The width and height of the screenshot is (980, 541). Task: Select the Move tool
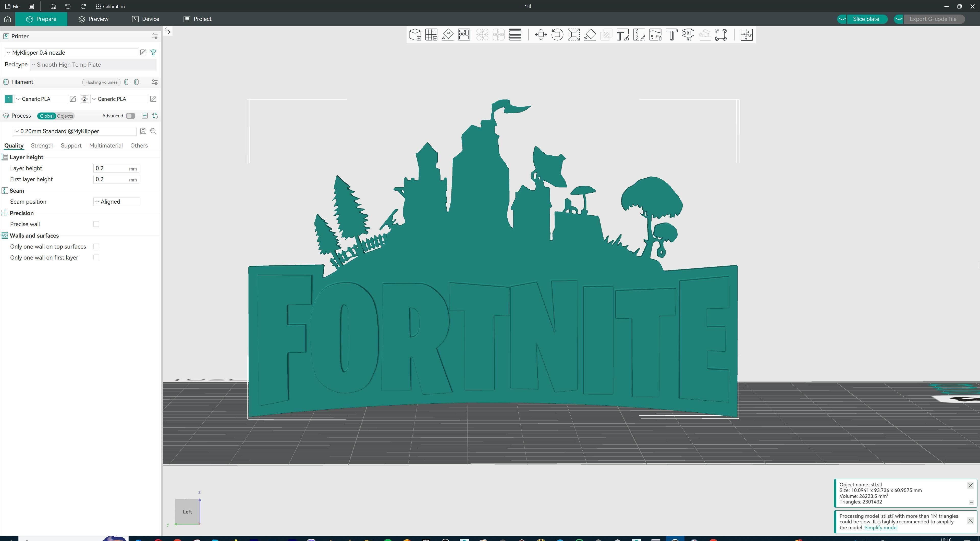click(541, 35)
